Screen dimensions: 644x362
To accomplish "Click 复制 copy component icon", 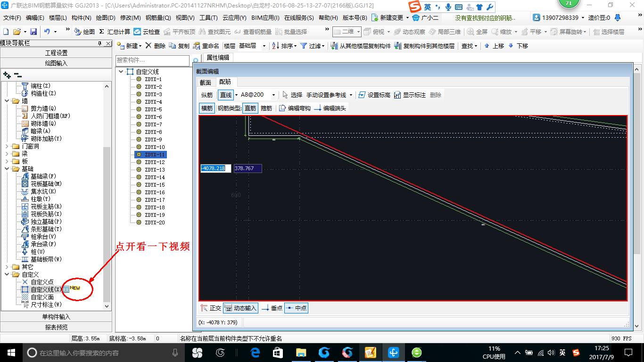I will pos(172,46).
